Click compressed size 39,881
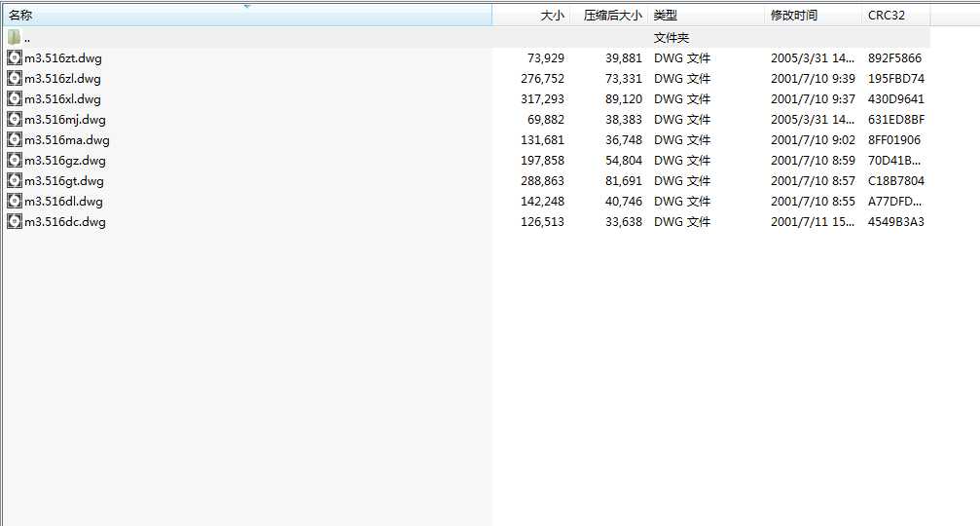980x526 pixels. click(624, 58)
